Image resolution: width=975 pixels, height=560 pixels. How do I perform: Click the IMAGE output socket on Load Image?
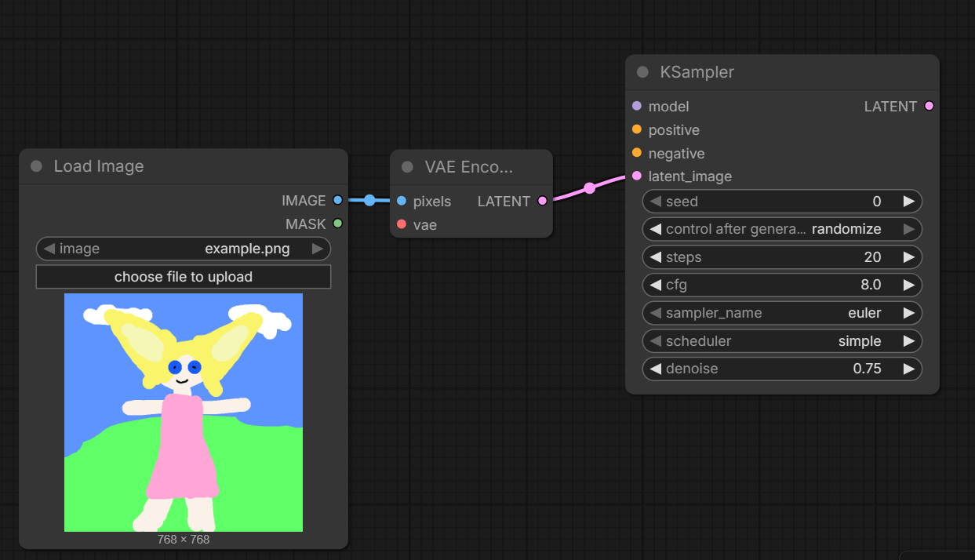click(338, 201)
